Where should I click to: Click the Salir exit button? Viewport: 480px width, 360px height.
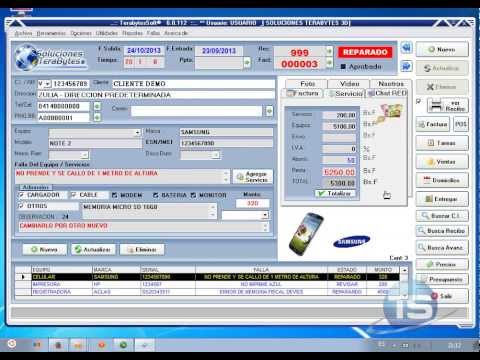pyautogui.click(x=442, y=296)
